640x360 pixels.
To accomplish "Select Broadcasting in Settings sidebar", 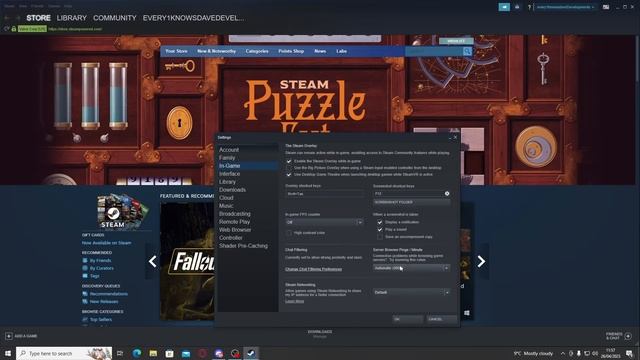I will 235,214.
